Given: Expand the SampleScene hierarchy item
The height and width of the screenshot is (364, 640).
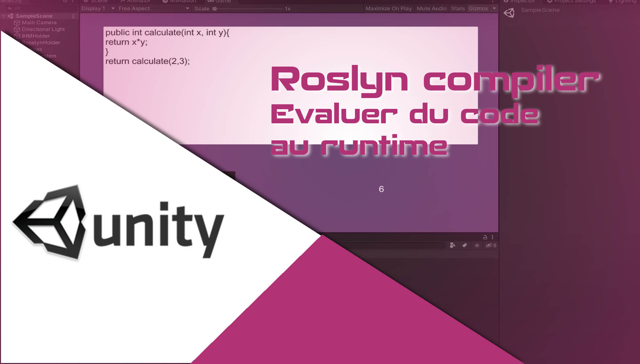Looking at the screenshot, I should coord(4,15).
